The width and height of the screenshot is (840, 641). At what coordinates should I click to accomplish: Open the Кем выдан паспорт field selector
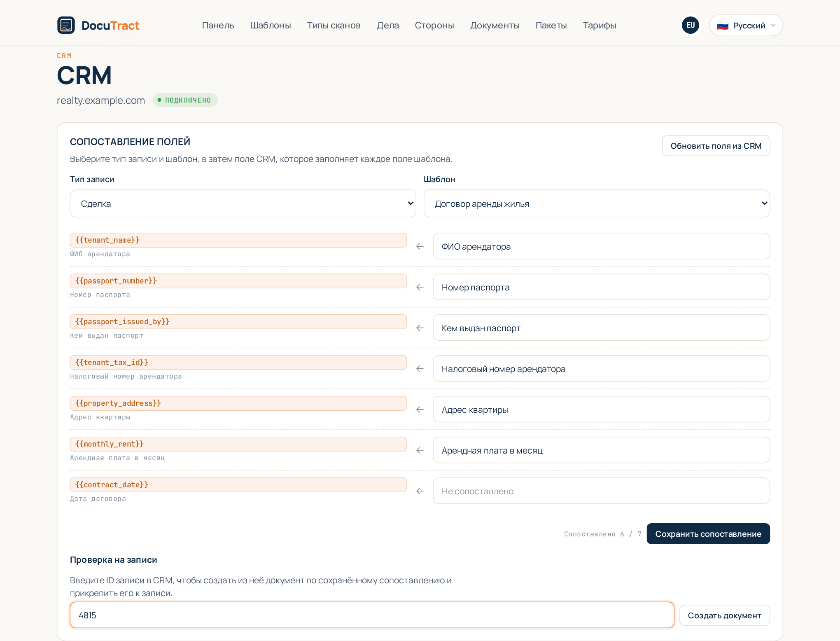pyautogui.click(x=601, y=328)
